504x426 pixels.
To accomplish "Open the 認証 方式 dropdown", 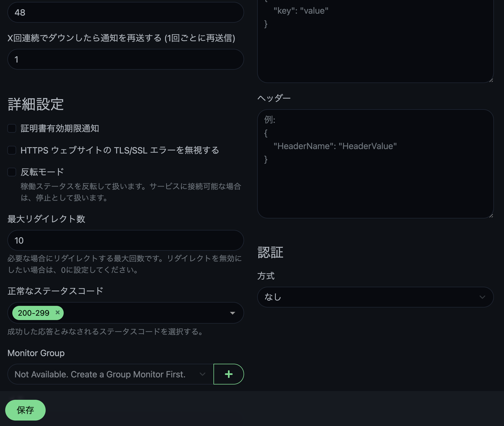I will pyautogui.click(x=375, y=297).
